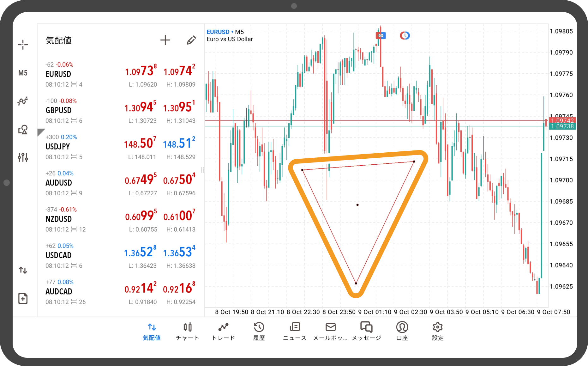Click the triangle's top-left vertex point
Screen dimensions: 588x366
(303, 170)
